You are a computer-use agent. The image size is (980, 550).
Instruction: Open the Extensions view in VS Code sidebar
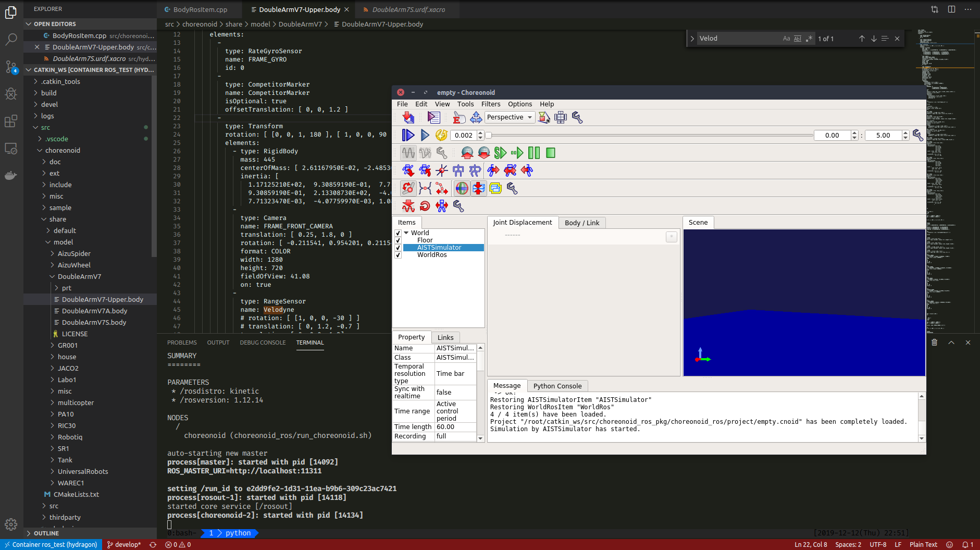point(11,121)
